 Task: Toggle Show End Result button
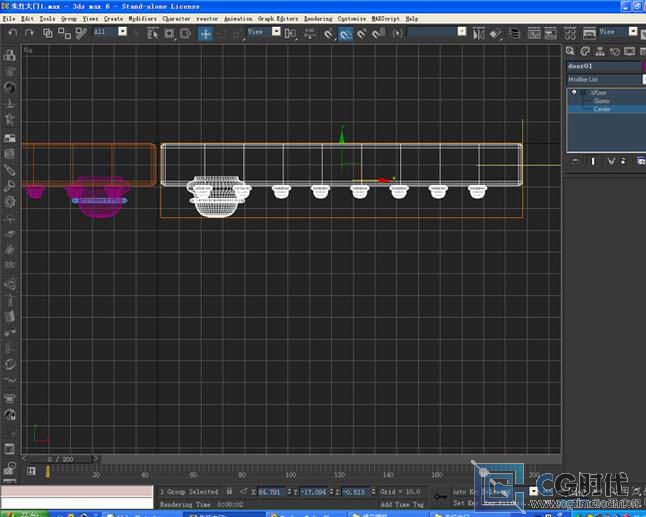click(x=593, y=161)
